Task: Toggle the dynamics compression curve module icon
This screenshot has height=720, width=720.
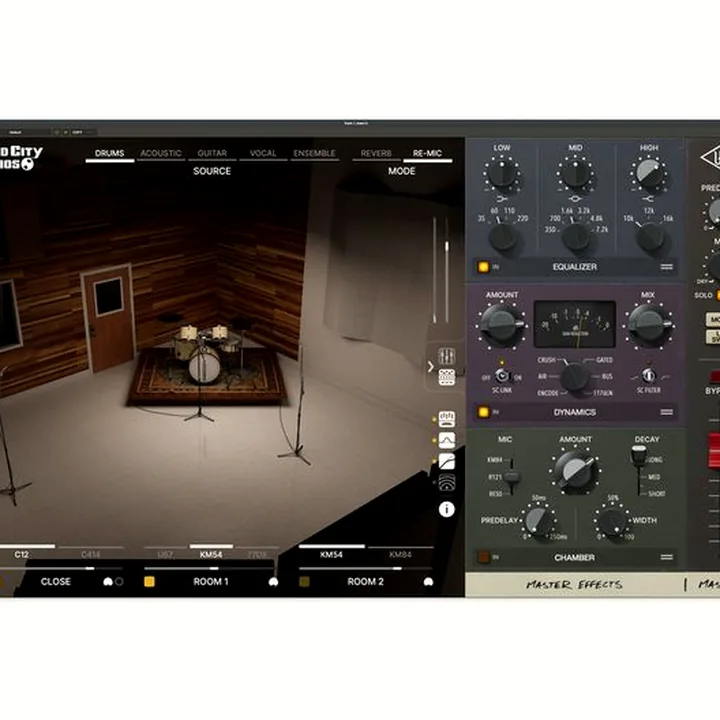Action: click(446, 461)
